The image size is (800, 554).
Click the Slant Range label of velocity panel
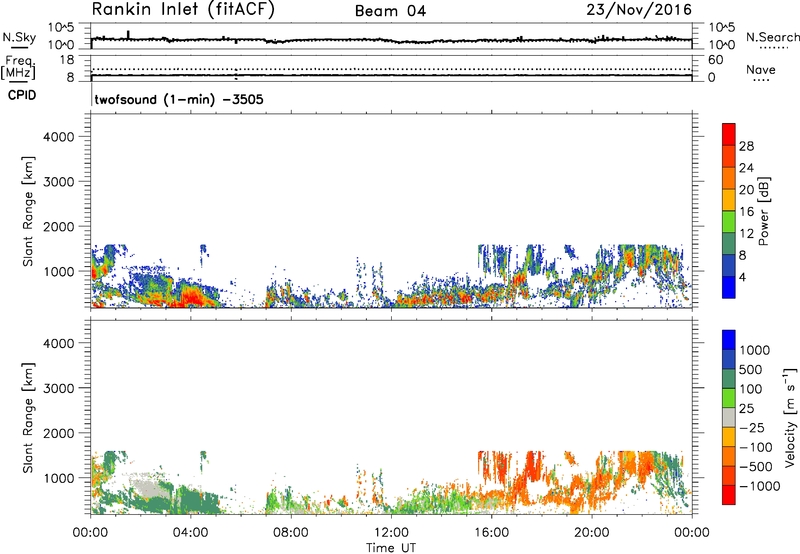[x=28, y=418]
